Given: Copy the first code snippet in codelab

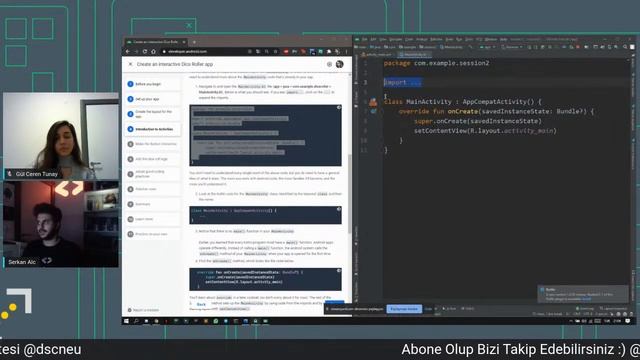Looking at the screenshot, I should 339,107.
